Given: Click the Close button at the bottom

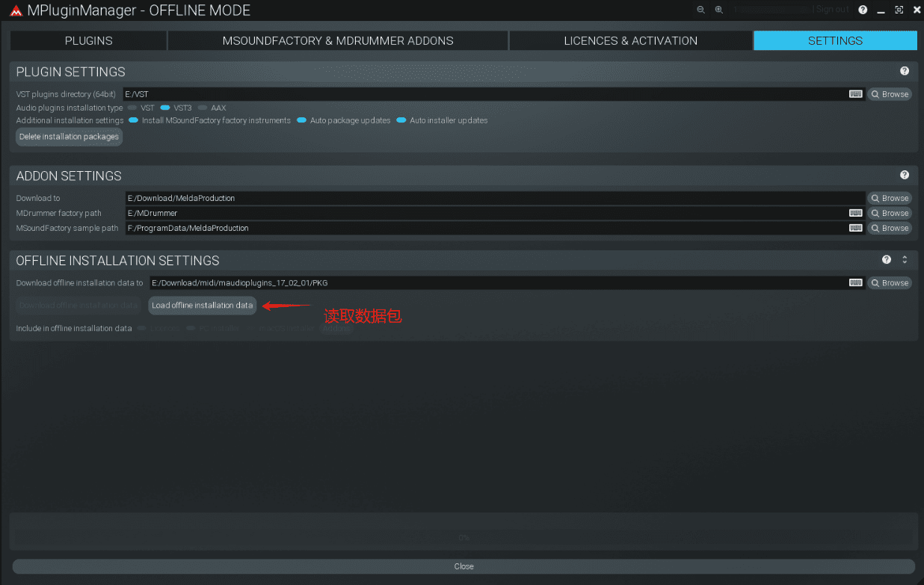Looking at the screenshot, I should coord(463,566).
